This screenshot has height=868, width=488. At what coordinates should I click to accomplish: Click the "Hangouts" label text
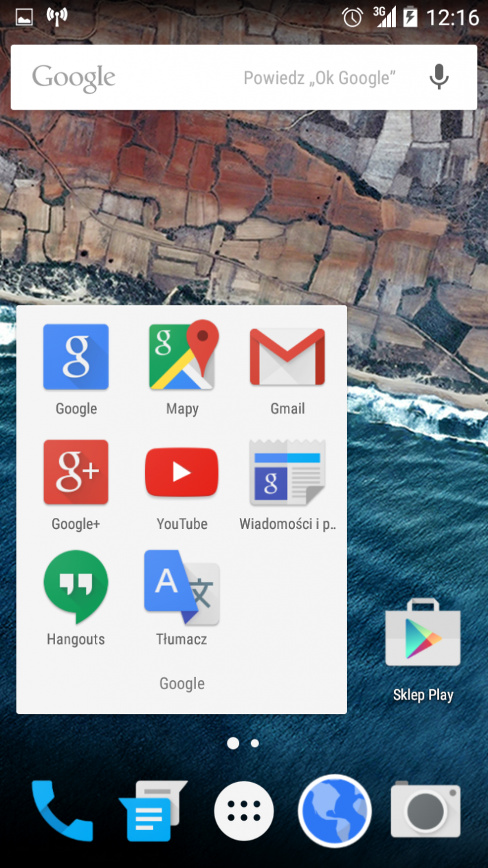[x=76, y=640]
